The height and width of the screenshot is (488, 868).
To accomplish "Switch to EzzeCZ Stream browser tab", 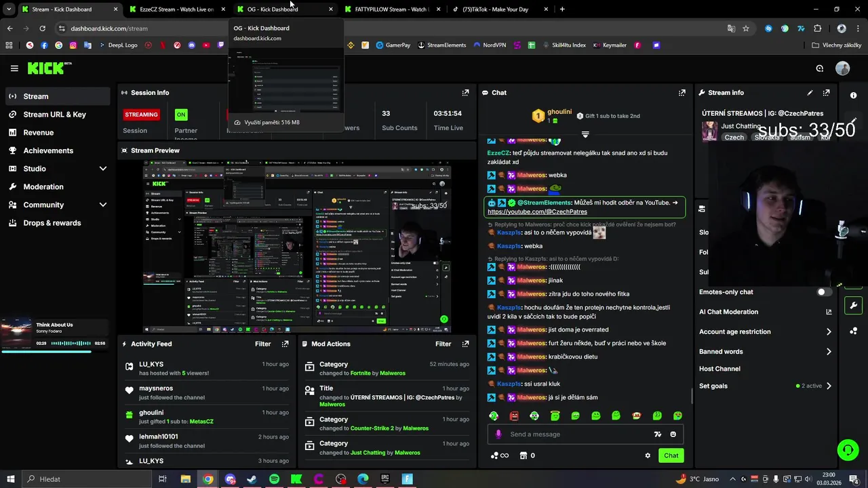I will tap(176, 9).
